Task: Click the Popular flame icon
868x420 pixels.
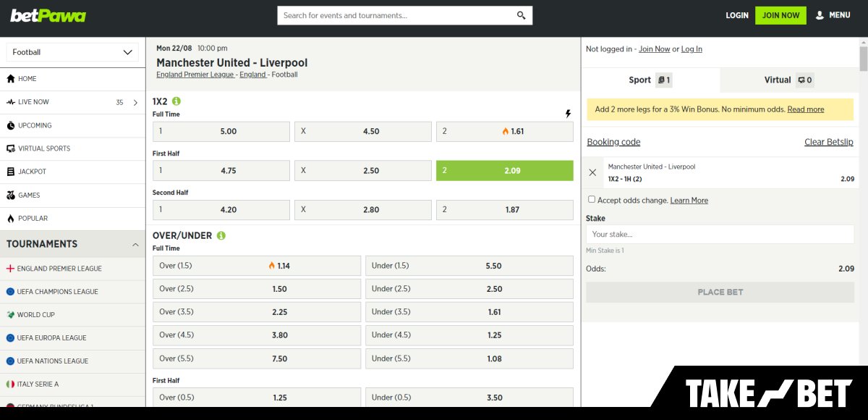Action: tap(11, 218)
